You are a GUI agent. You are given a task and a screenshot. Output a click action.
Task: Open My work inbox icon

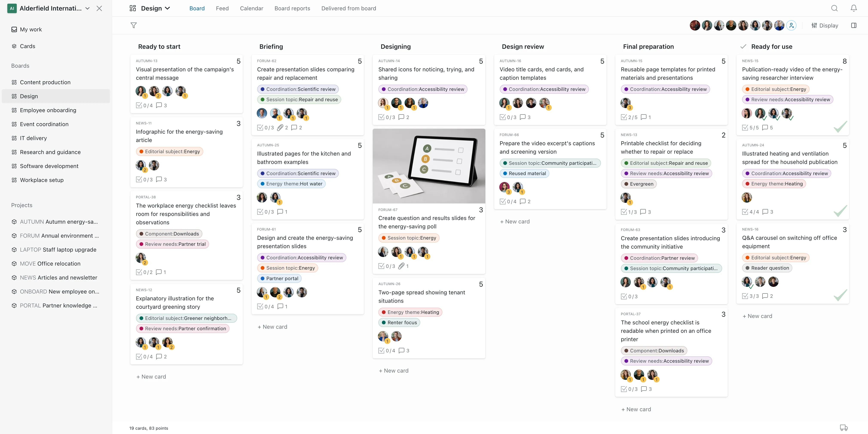[14, 29]
